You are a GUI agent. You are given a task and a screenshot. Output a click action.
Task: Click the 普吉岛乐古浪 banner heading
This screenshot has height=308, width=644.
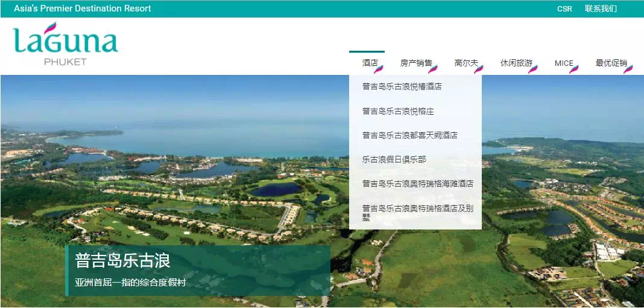[122, 261]
